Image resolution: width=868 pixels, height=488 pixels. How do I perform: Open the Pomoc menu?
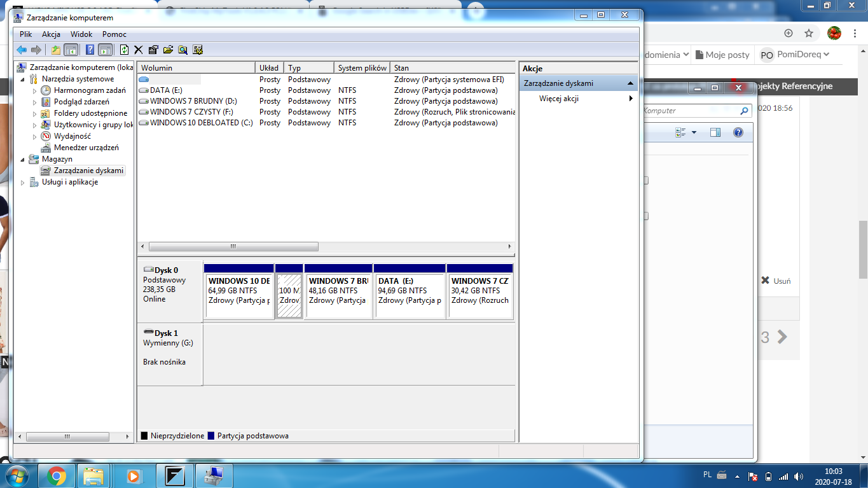pos(114,34)
